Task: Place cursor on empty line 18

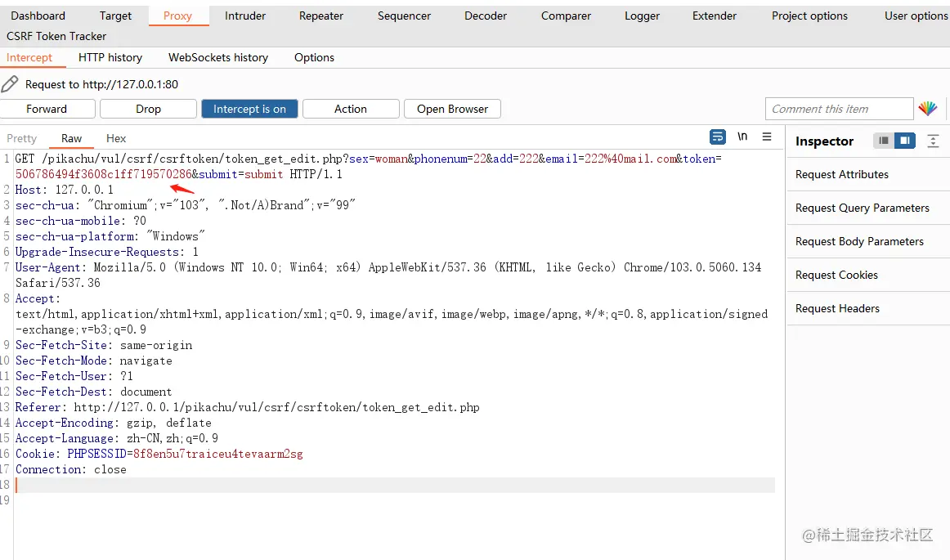Action: click(x=394, y=485)
